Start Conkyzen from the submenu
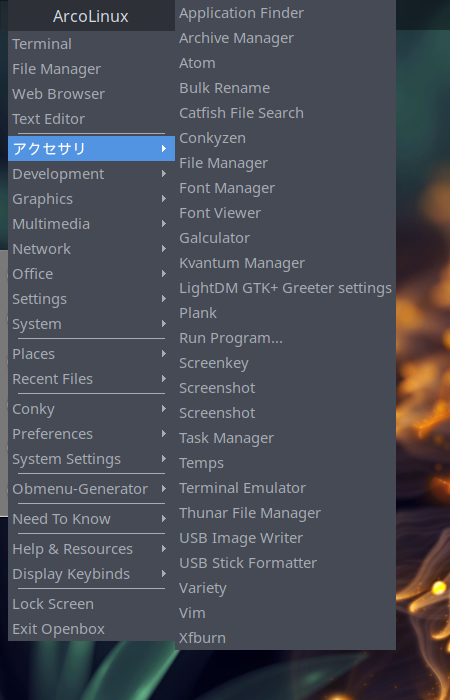 pyautogui.click(x=285, y=138)
